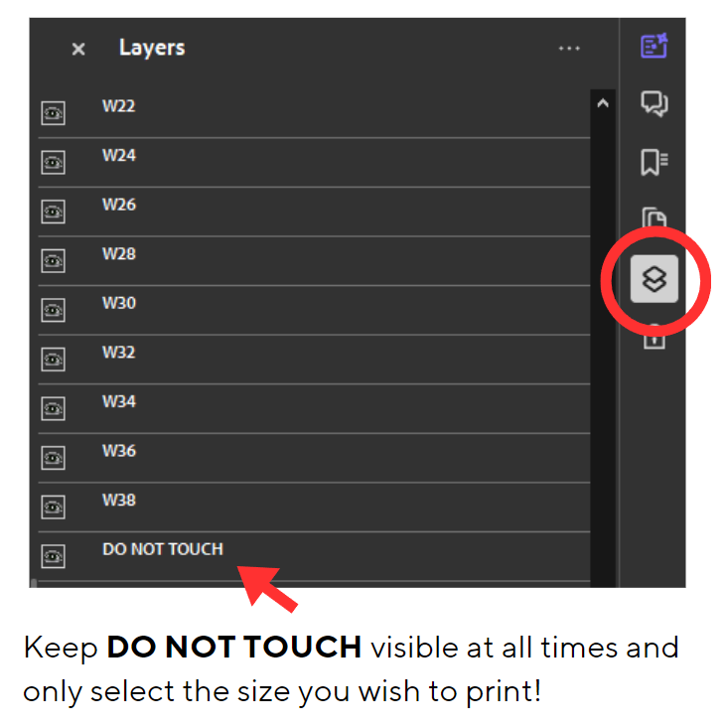Select the W36 layer row
The width and height of the screenshot is (725, 728).
pyautogui.click(x=314, y=458)
